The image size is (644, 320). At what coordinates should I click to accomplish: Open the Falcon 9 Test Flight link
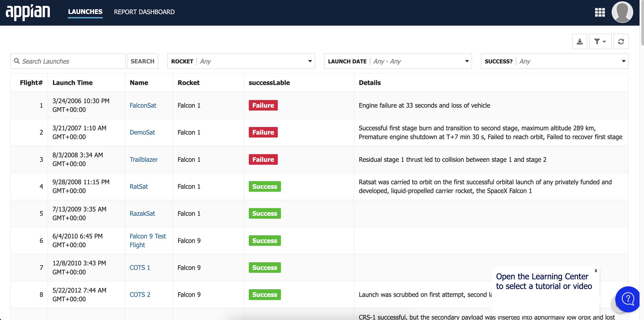coord(148,240)
